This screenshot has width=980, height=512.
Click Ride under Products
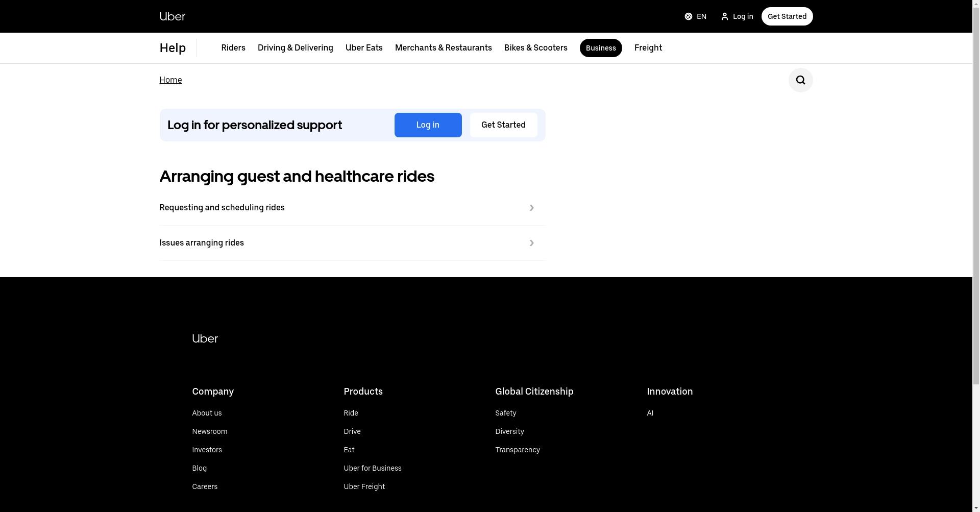click(351, 413)
